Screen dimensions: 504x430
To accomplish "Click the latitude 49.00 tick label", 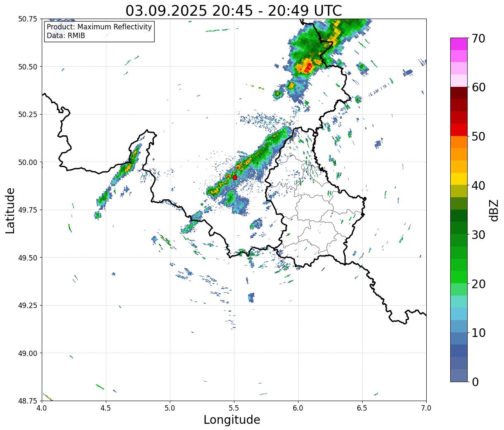I will click(27, 353).
